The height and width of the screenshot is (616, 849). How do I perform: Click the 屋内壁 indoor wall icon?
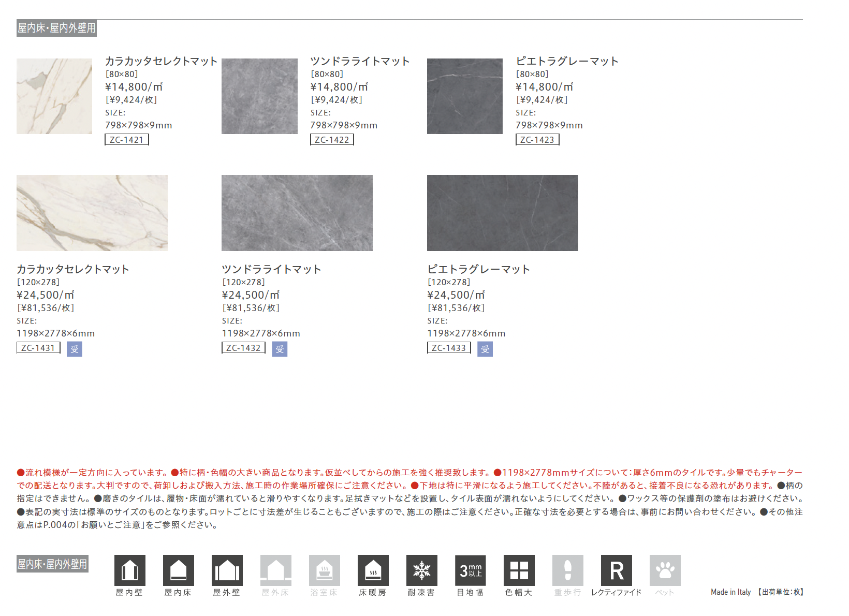129,570
